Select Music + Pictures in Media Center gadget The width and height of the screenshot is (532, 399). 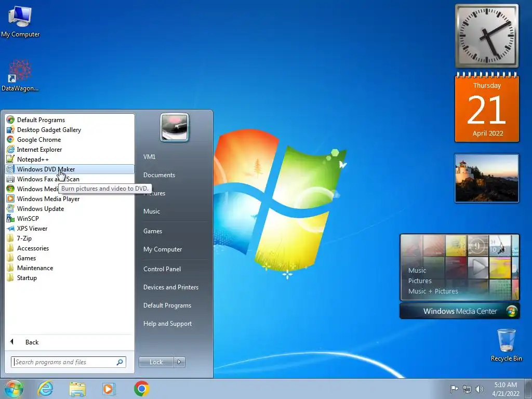point(433,291)
